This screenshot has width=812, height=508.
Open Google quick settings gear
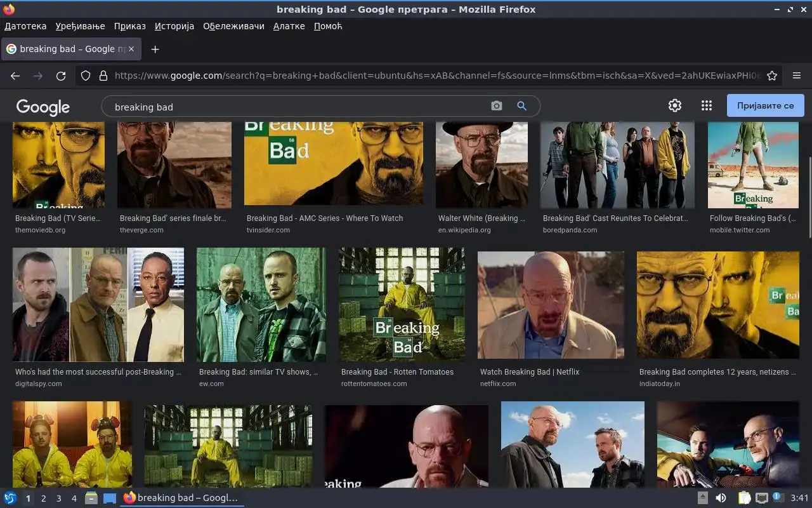[x=675, y=105]
